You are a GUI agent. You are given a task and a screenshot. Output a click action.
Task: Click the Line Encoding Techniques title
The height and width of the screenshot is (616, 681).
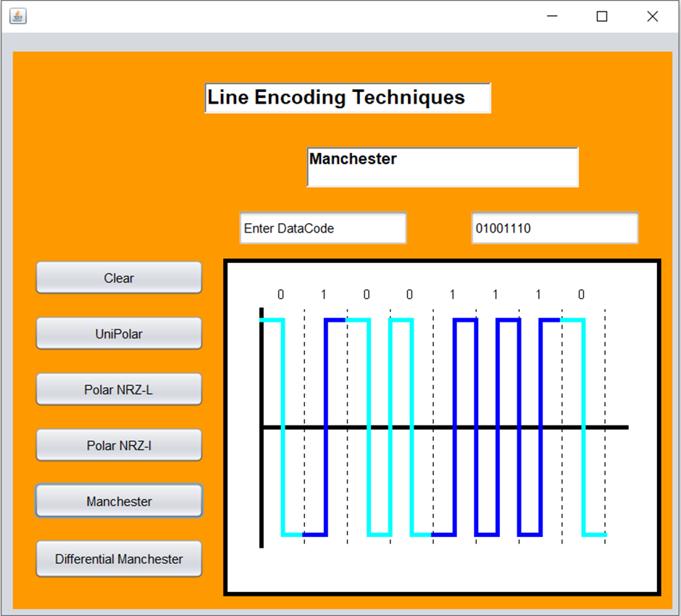[348, 98]
